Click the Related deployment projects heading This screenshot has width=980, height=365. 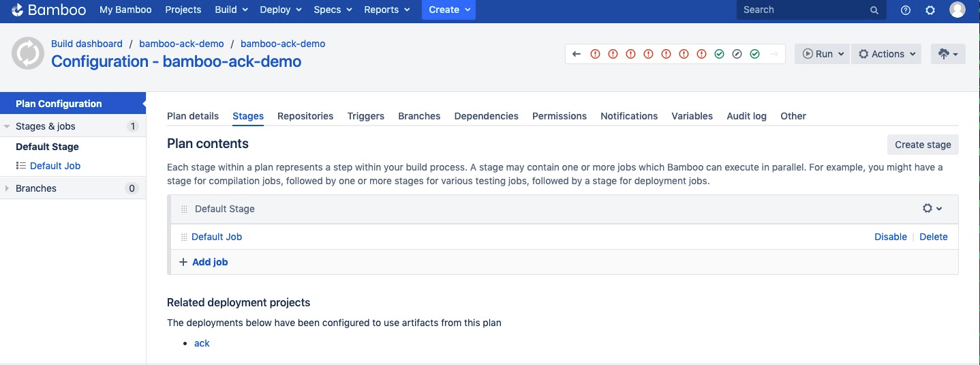239,302
